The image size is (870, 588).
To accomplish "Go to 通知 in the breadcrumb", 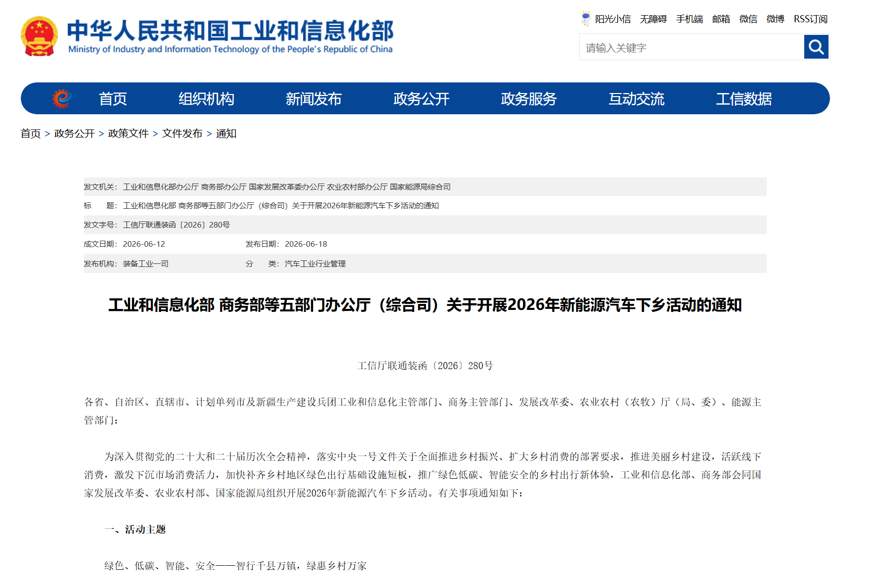I will pyautogui.click(x=226, y=133).
